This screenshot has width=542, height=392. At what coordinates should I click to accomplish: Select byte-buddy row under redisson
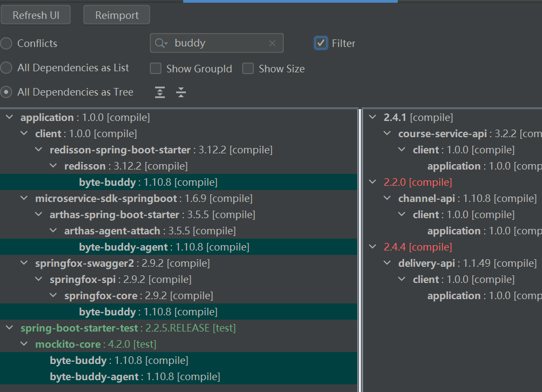tap(178, 182)
